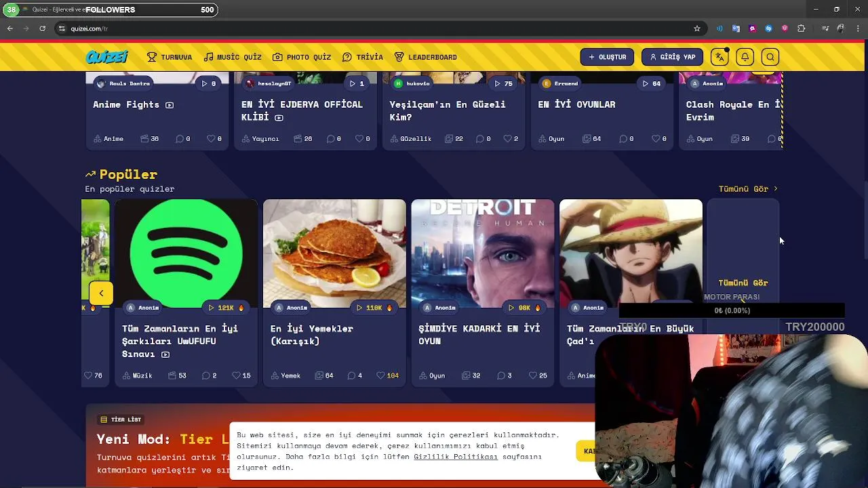Open the browser extensions puzzle icon
This screenshot has width=868, height=488.
[x=802, y=28]
